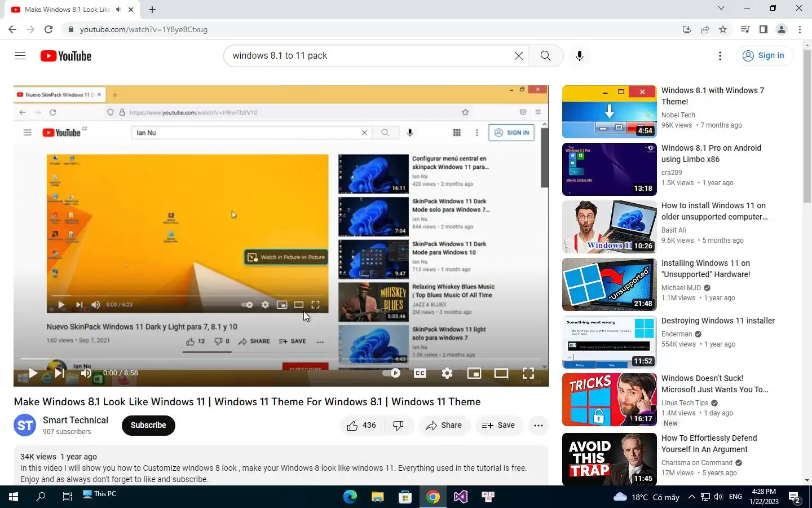
Task: Click the address bar URL
Action: click(144, 29)
